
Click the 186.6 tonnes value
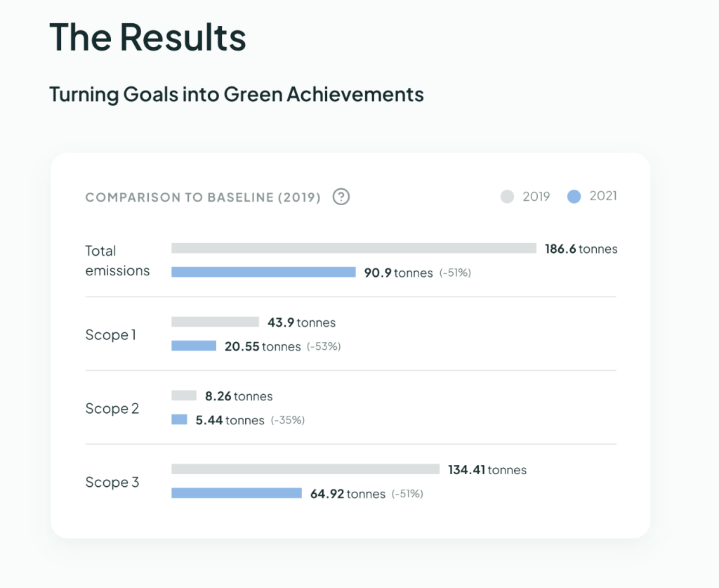coord(581,249)
